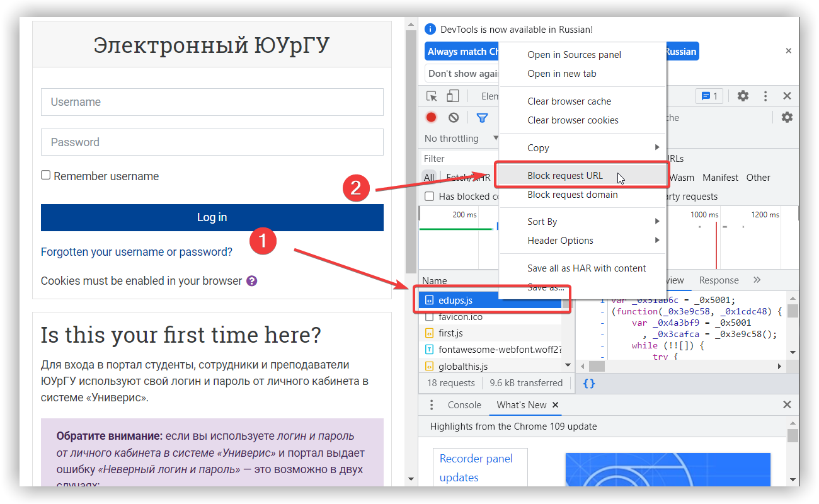The image size is (819, 504).
Task: Open the DevTools three-dot menu
Action: pyautogui.click(x=765, y=96)
